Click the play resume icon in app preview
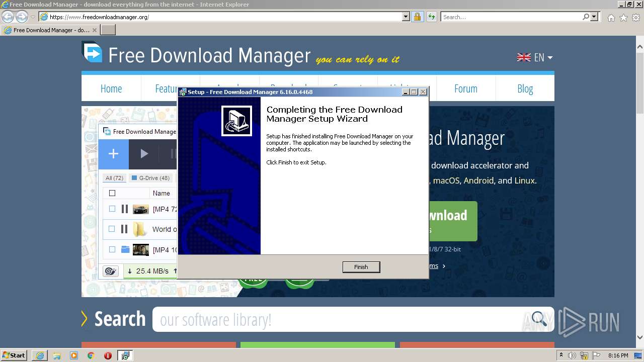644x362 pixels. [x=144, y=154]
